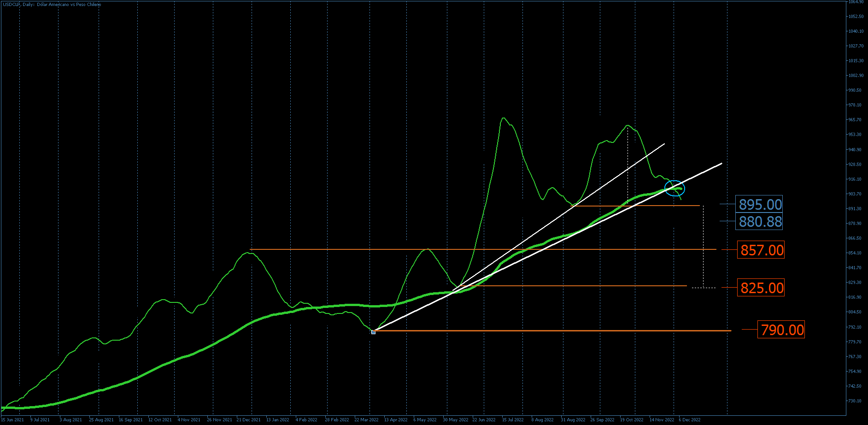Click the 792.10 price axis value
Image resolution: width=868 pixels, height=425 pixels.
(855, 327)
